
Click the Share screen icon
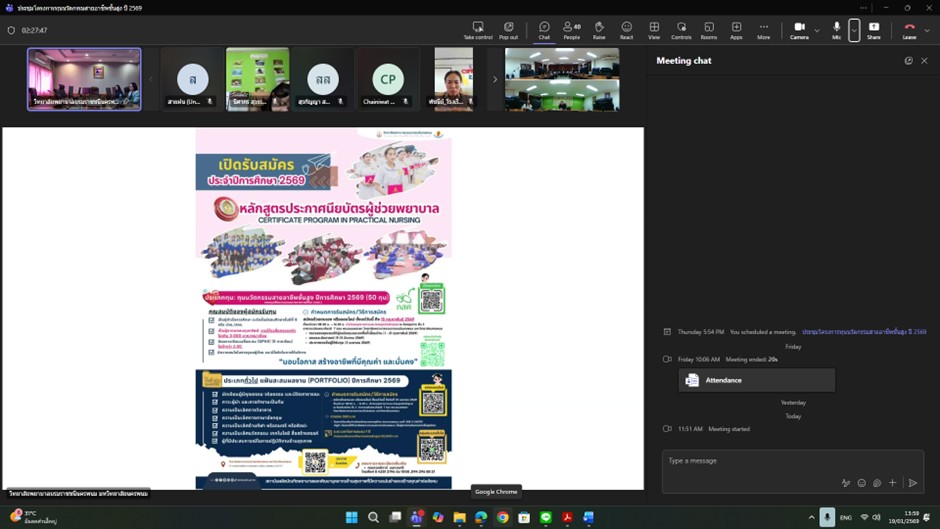874,30
